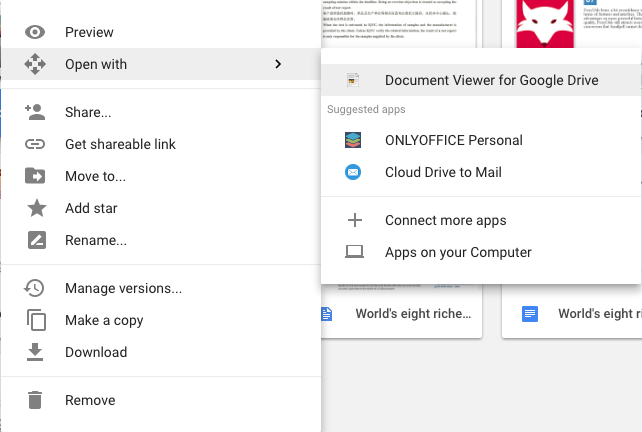
Task: Click the Preview eye icon
Action: [35, 32]
